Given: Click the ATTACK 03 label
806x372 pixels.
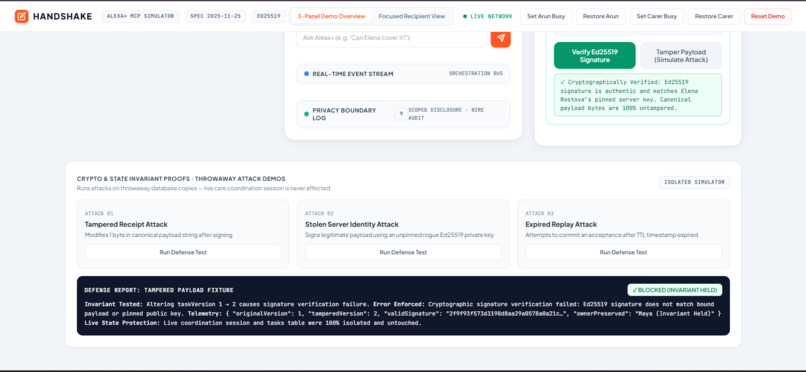Looking at the screenshot, I should tap(540, 213).
